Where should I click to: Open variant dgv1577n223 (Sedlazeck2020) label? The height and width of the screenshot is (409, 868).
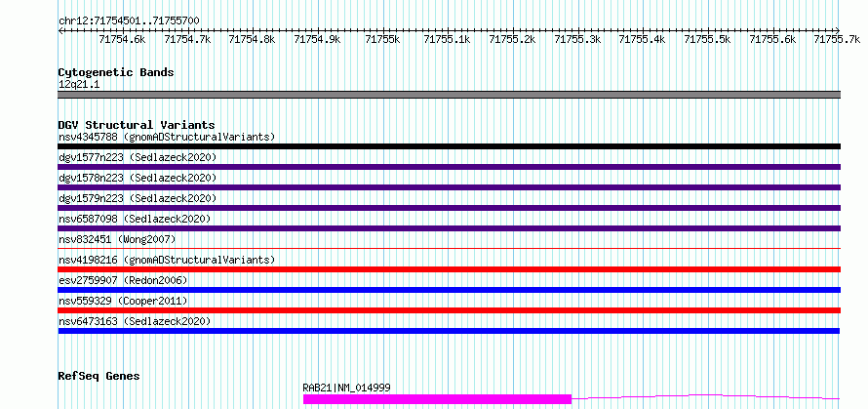click(x=138, y=157)
